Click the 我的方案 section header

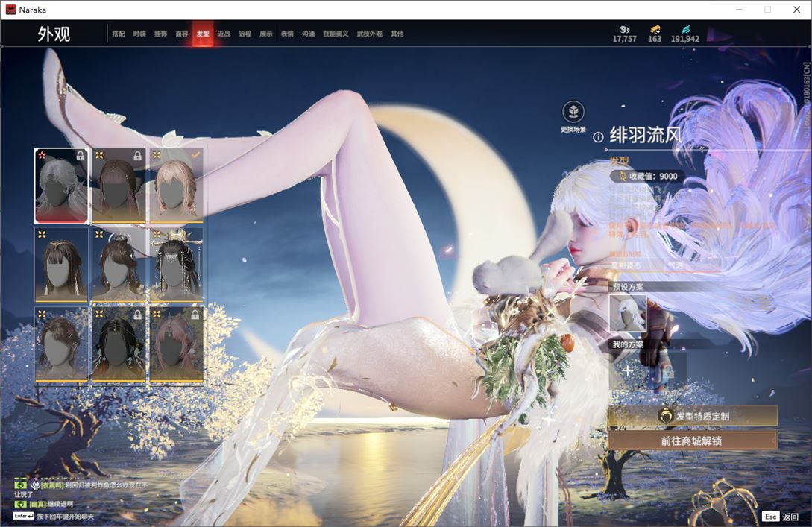coord(628,344)
